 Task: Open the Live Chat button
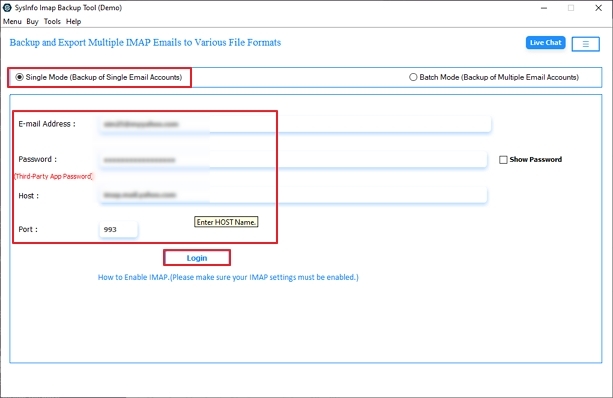click(545, 43)
